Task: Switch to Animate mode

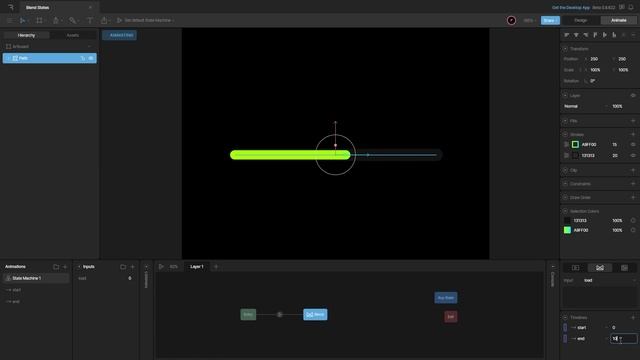Action: [618, 20]
